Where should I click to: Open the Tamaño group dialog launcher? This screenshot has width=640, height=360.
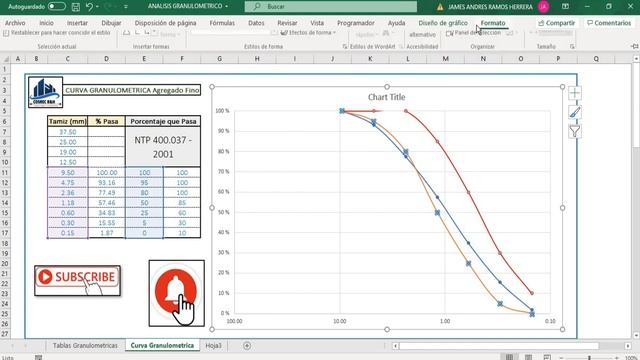coord(572,47)
